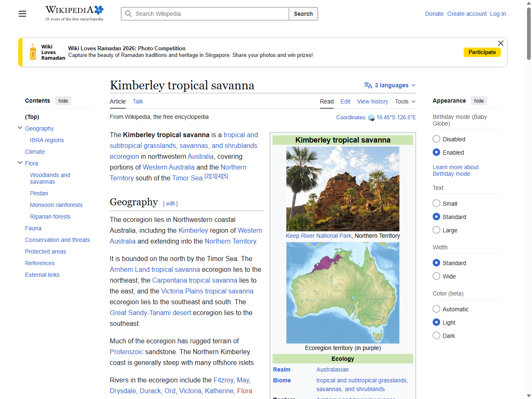Screen dimensions: 532x399
Task: Select Large text size
Action: (x=436, y=230)
